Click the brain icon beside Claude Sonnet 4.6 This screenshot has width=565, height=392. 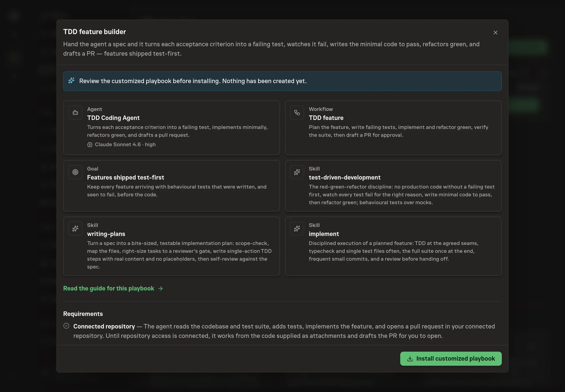(x=90, y=145)
